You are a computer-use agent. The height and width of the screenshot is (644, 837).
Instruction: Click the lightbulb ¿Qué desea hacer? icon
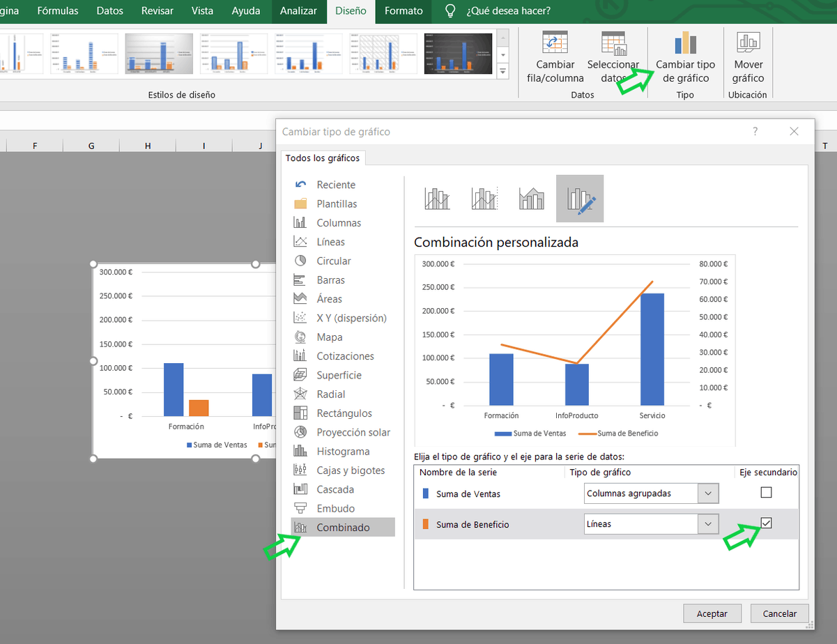451,10
